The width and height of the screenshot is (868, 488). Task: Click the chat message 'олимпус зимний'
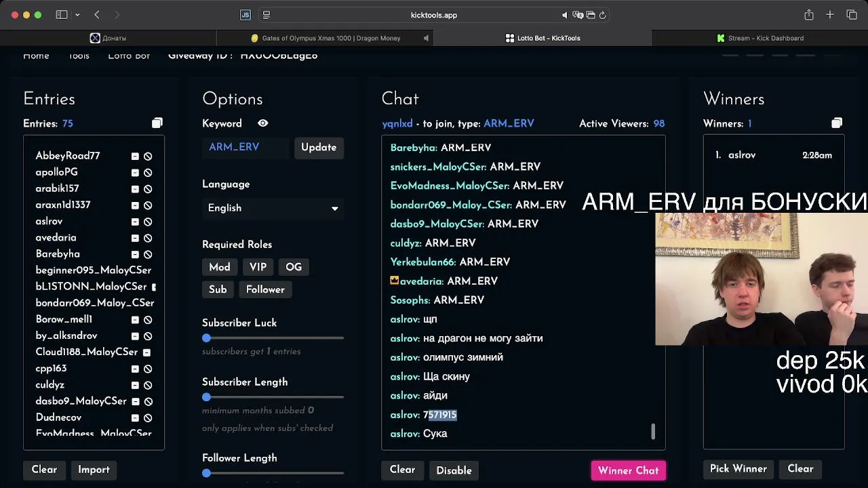[x=463, y=357]
